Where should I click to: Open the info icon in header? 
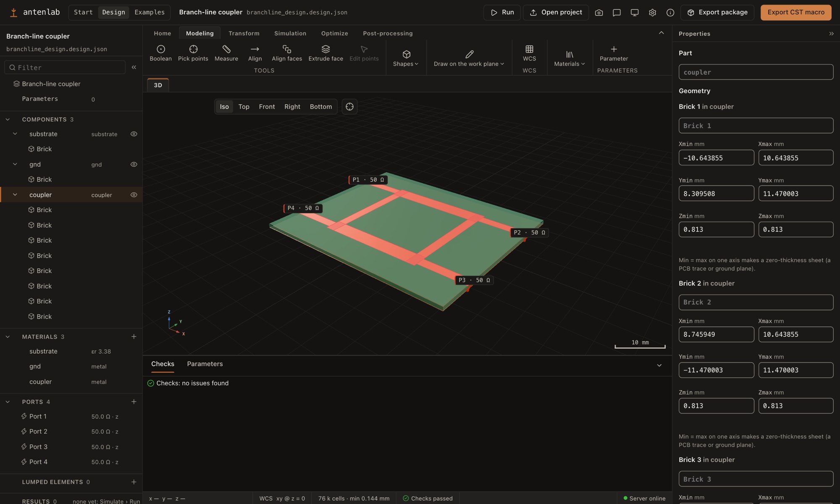(x=670, y=13)
